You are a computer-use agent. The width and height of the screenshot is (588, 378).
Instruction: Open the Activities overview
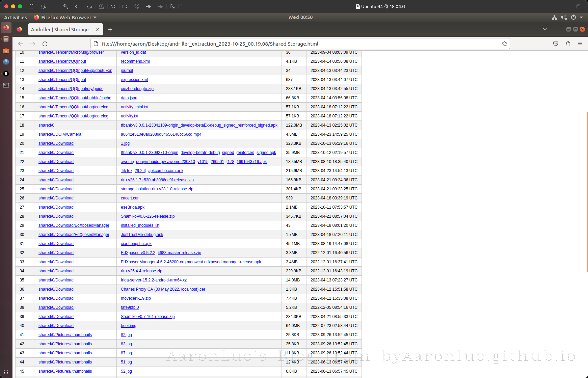tap(16, 17)
